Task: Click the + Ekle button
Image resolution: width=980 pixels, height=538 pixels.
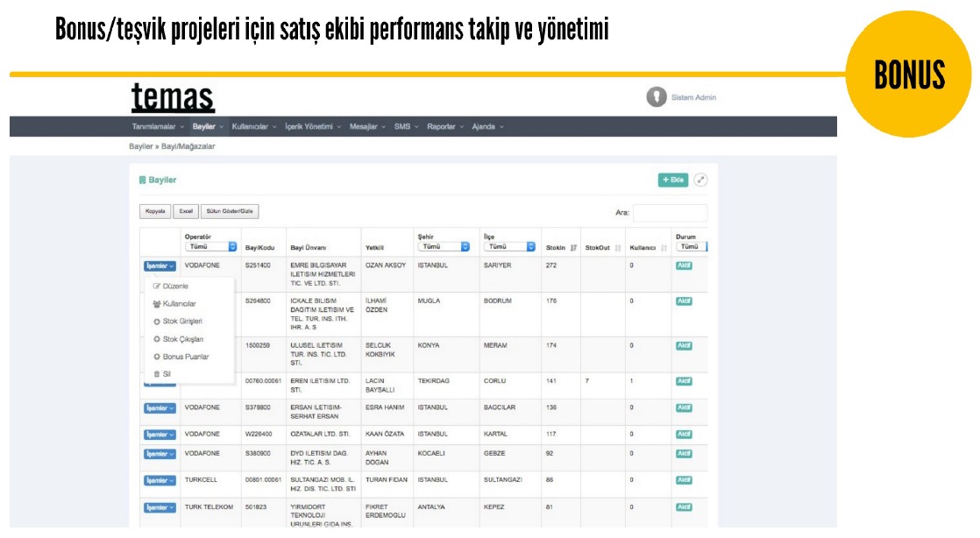Action: click(x=673, y=180)
